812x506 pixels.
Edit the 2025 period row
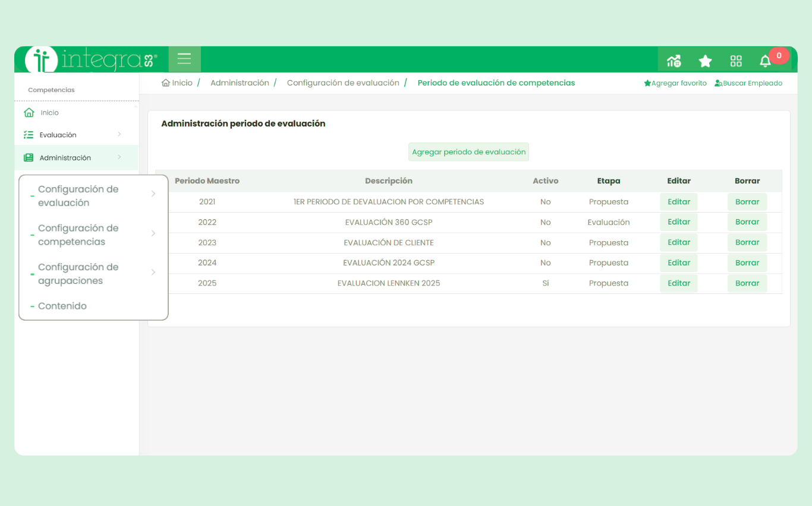679,283
